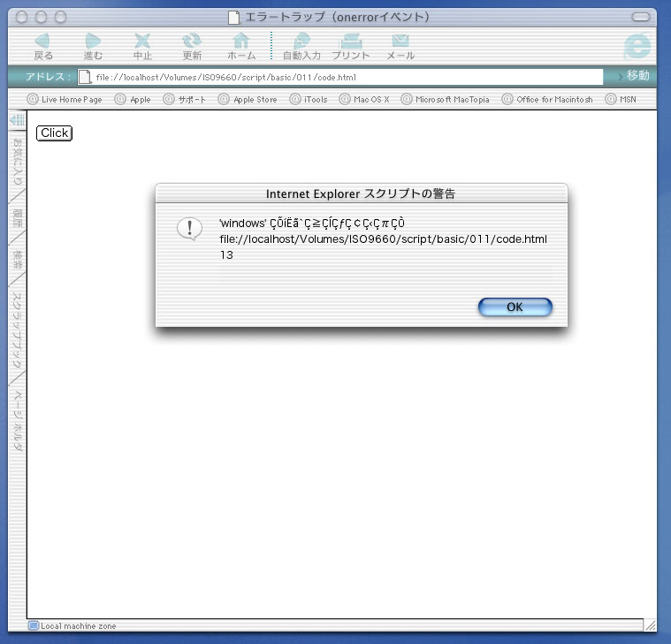Open the Mac OS X favorites link
The height and width of the screenshot is (644, 671).
(364, 99)
